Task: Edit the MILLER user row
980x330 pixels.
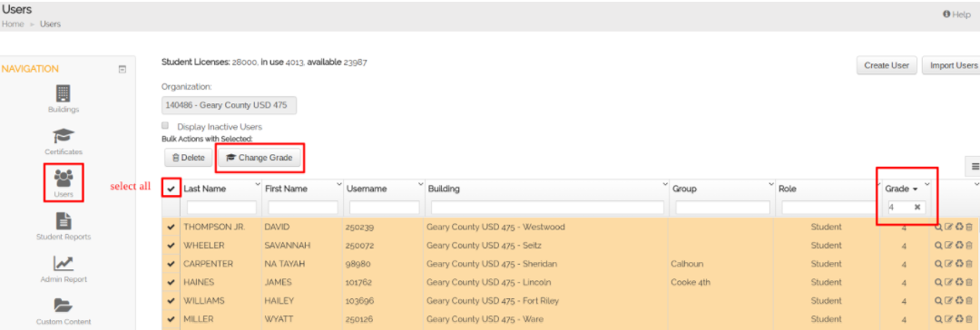Action: pos(948,319)
